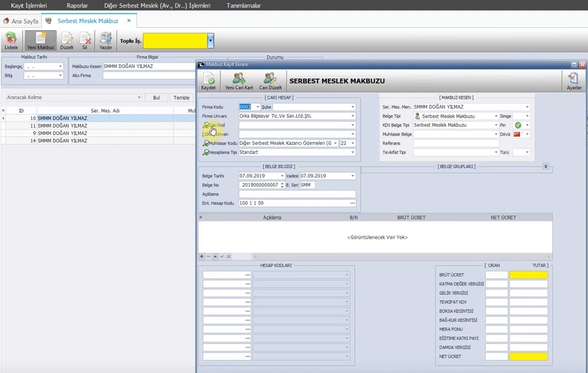This screenshot has height=373, width=588.
Task: Open the Belge Tarihi date dropdown
Action: click(282, 176)
